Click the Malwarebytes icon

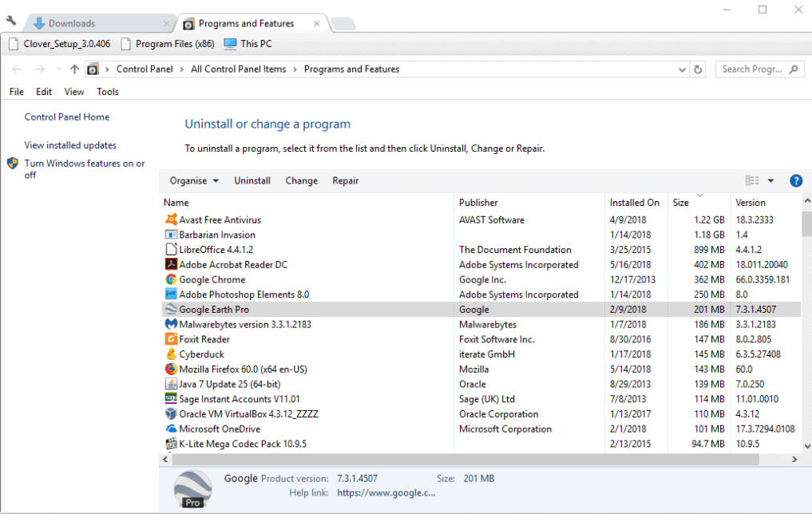(171, 324)
